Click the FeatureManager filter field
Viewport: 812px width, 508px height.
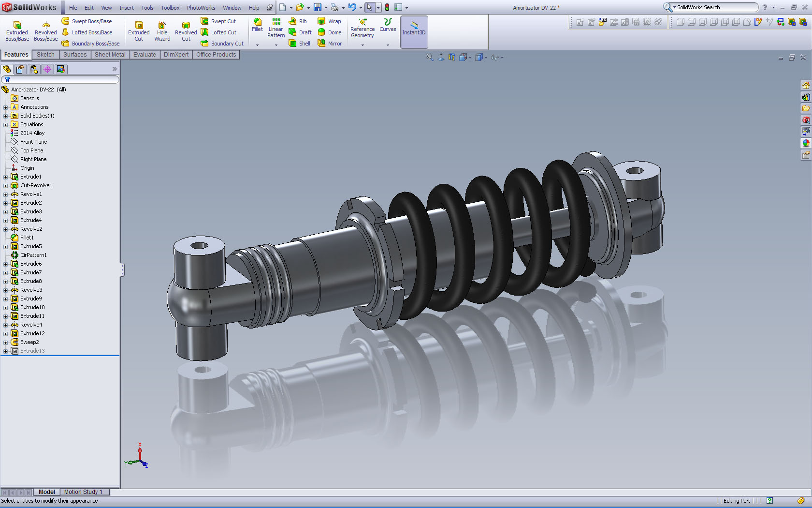click(60, 80)
